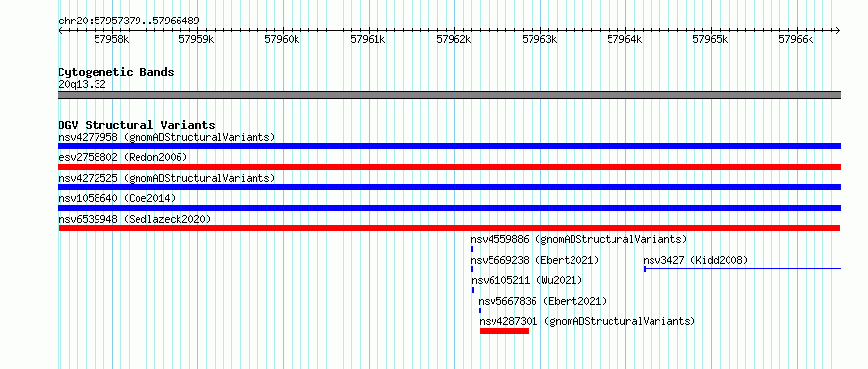Select the blue bar under nsv4277958
This screenshot has width=868, height=369.
[449, 146]
